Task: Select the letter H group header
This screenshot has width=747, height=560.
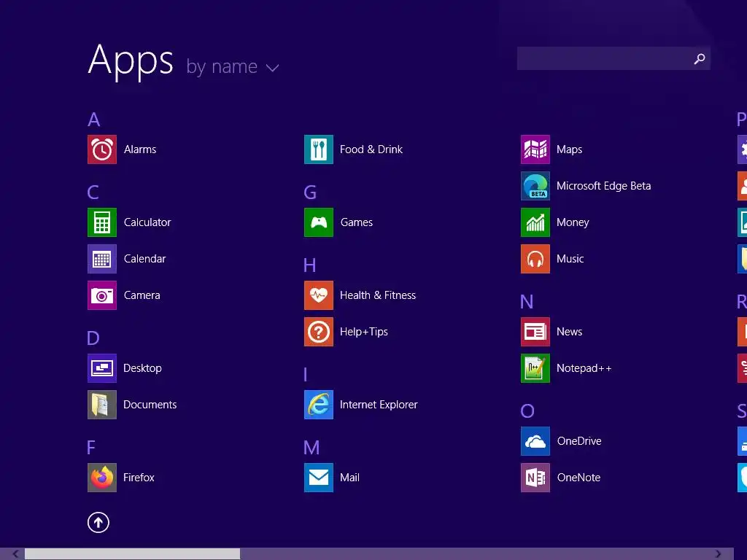Action: click(309, 265)
